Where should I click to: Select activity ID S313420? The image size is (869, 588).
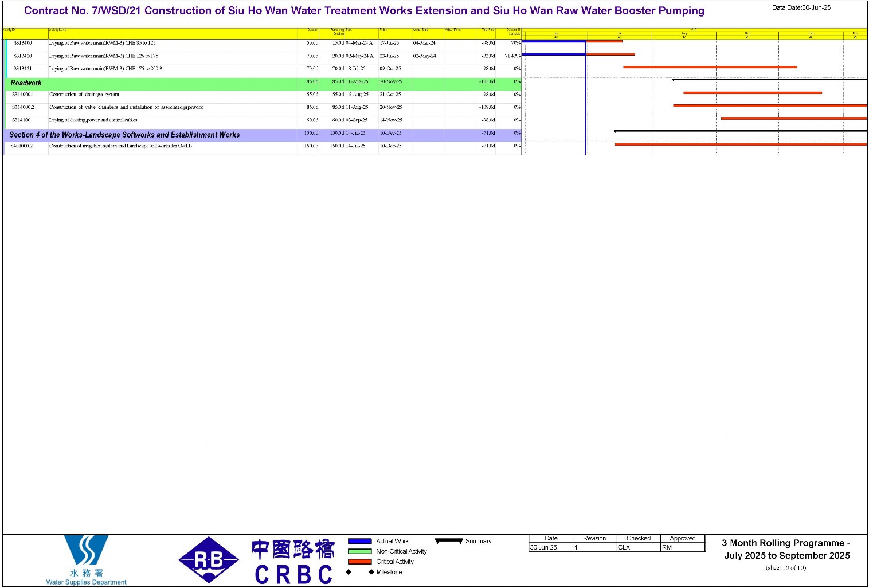click(23, 56)
